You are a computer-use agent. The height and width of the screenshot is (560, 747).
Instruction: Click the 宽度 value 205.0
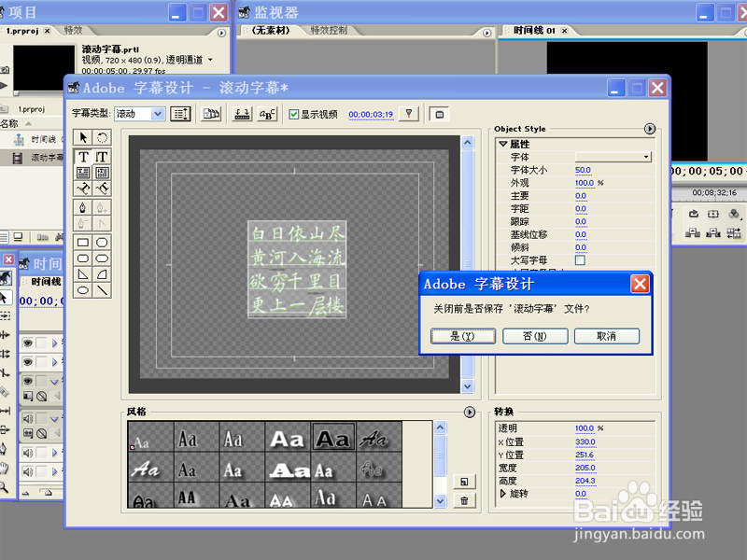[x=585, y=468]
